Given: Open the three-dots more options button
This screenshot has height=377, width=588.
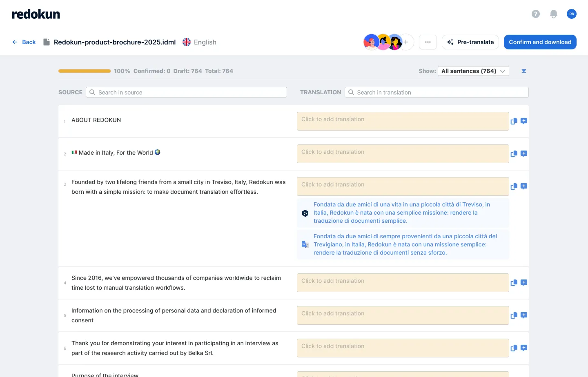Looking at the screenshot, I should [428, 42].
